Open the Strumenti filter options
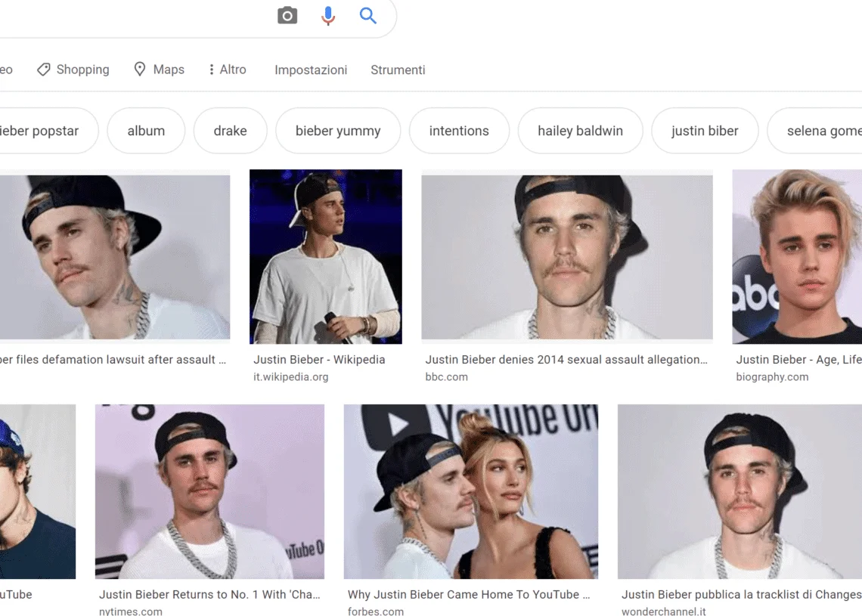 [398, 70]
